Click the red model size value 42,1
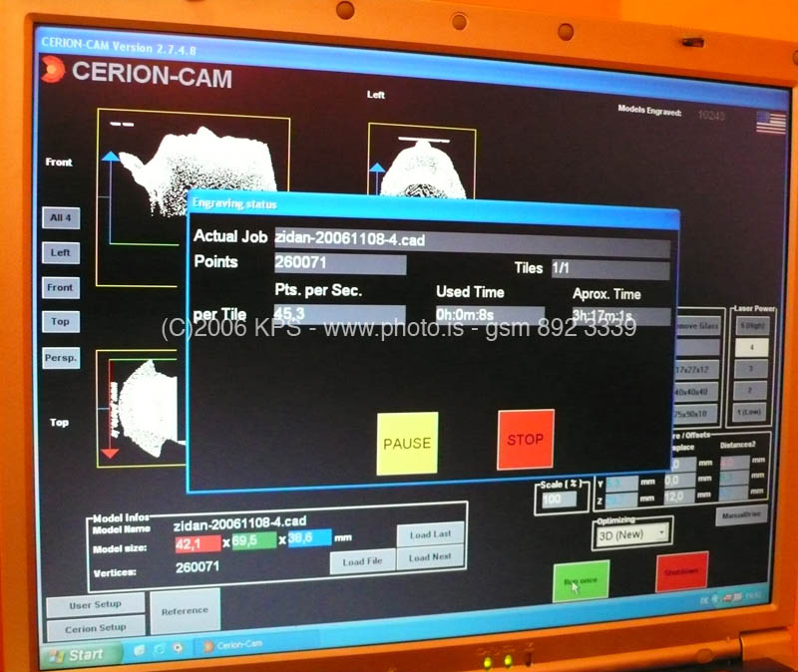The image size is (798, 672). (x=198, y=543)
